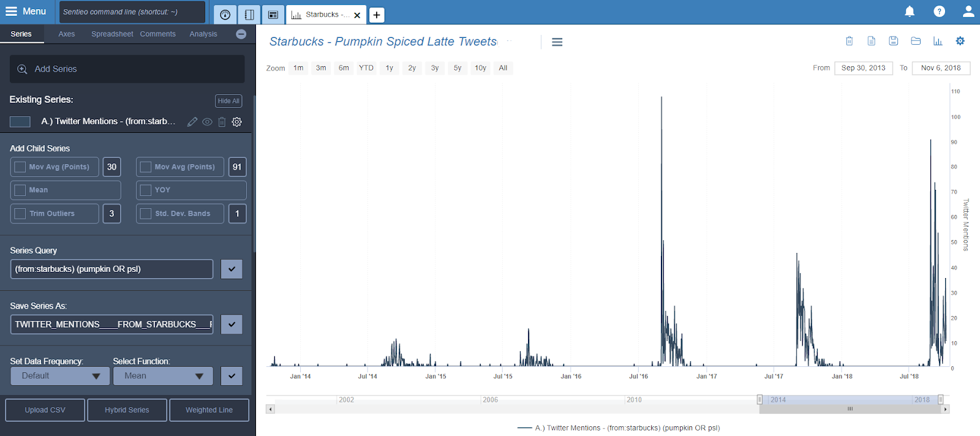Enable Mov Avg (Points) 91 checkbox
Viewport: 980px width, 436px height.
pos(145,167)
